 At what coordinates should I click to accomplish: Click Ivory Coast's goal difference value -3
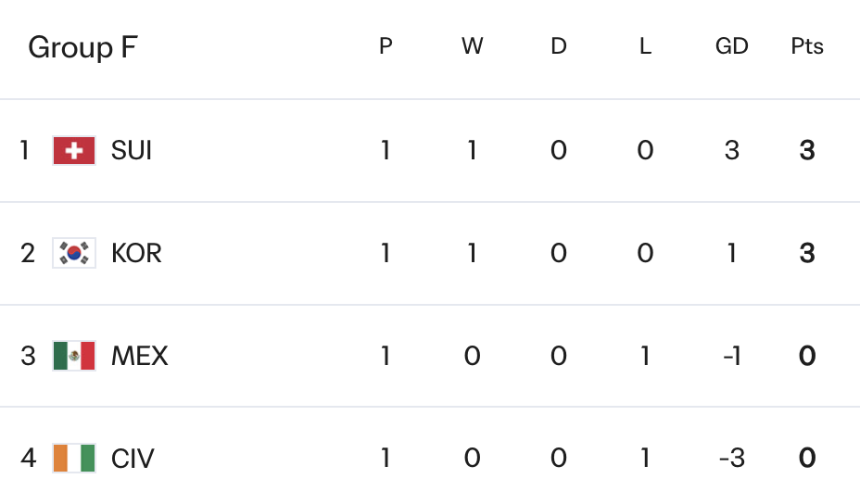pos(731,459)
